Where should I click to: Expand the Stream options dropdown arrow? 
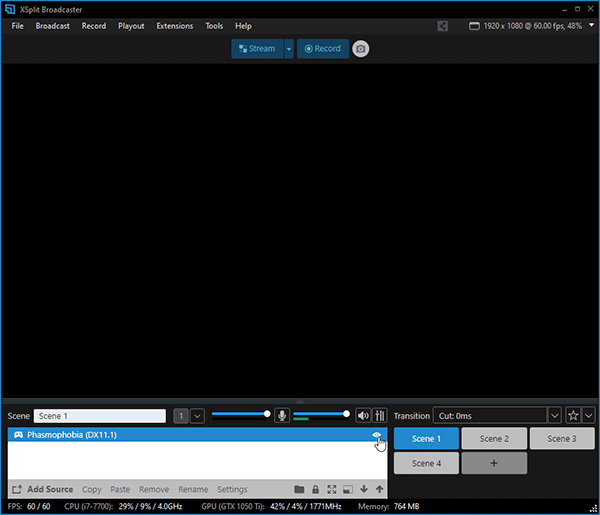(x=289, y=49)
